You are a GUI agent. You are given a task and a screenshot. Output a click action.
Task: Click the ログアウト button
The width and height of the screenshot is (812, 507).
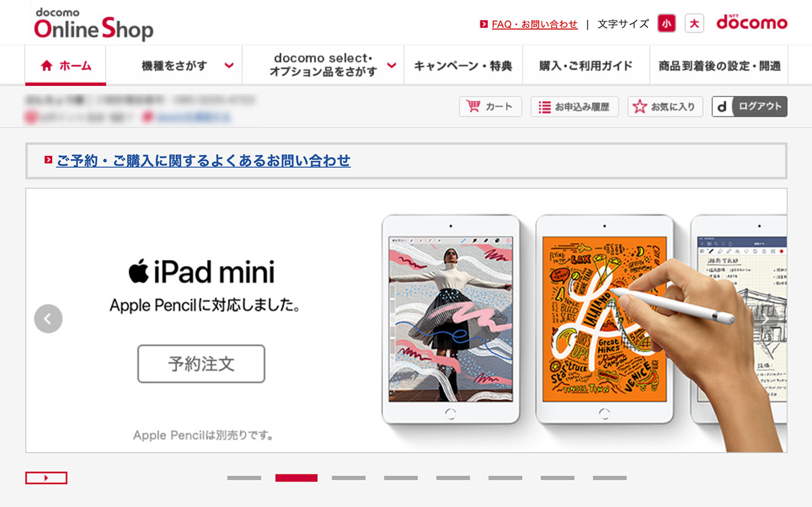point(750,106)
